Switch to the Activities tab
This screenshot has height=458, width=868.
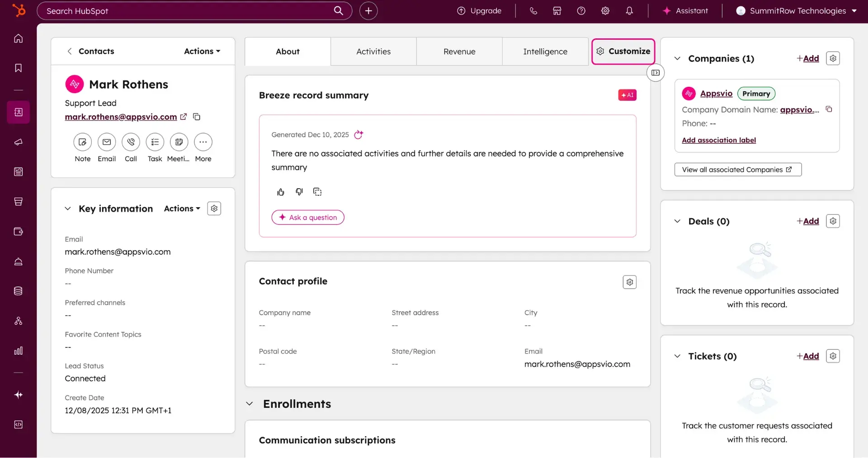373,51
